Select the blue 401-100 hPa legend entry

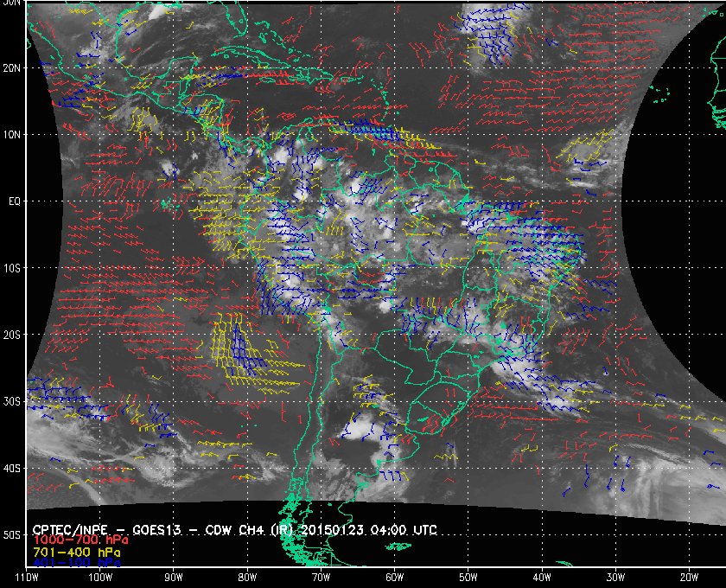click(x=77, y=564)
